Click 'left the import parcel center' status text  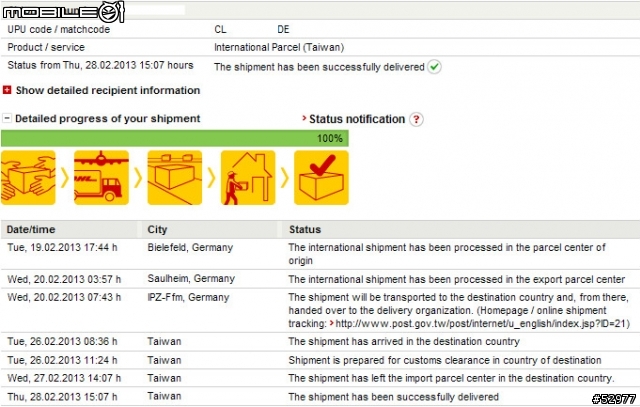(451, 378)
